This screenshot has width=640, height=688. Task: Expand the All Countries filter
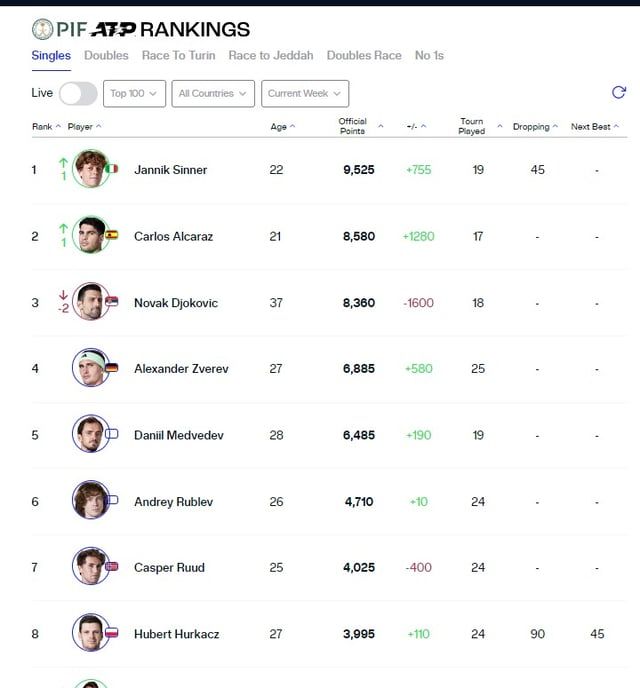click(212, 93)
